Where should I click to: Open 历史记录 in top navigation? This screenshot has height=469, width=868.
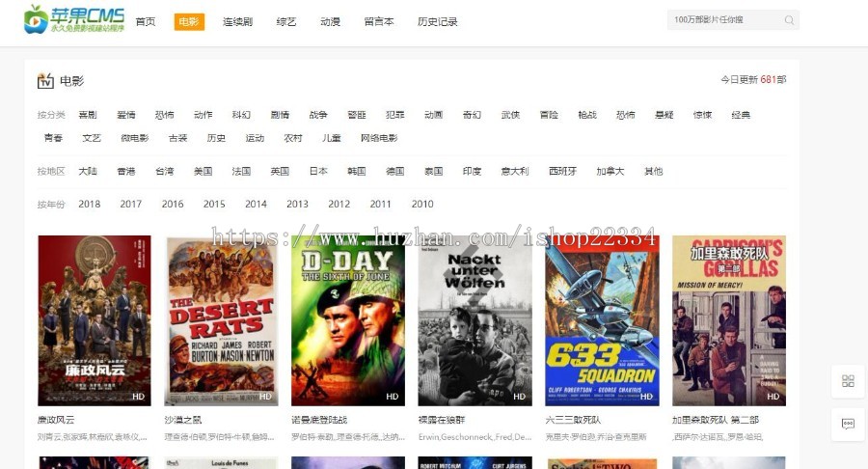(437, 22)
